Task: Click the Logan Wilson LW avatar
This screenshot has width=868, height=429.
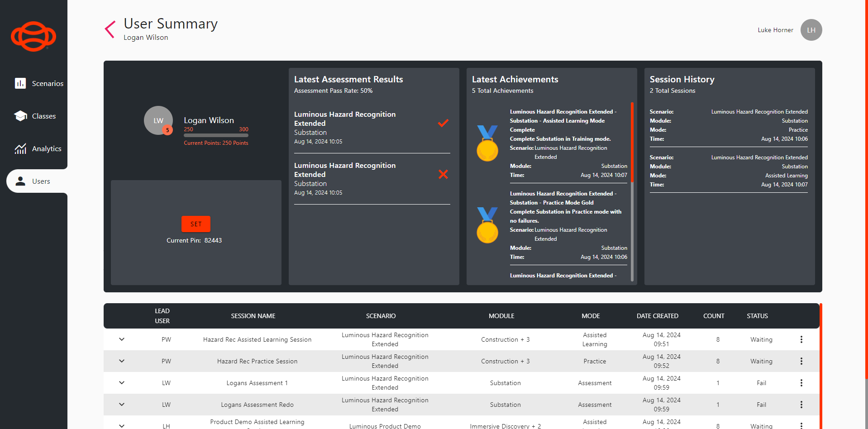Action: (x=158, y=120)
